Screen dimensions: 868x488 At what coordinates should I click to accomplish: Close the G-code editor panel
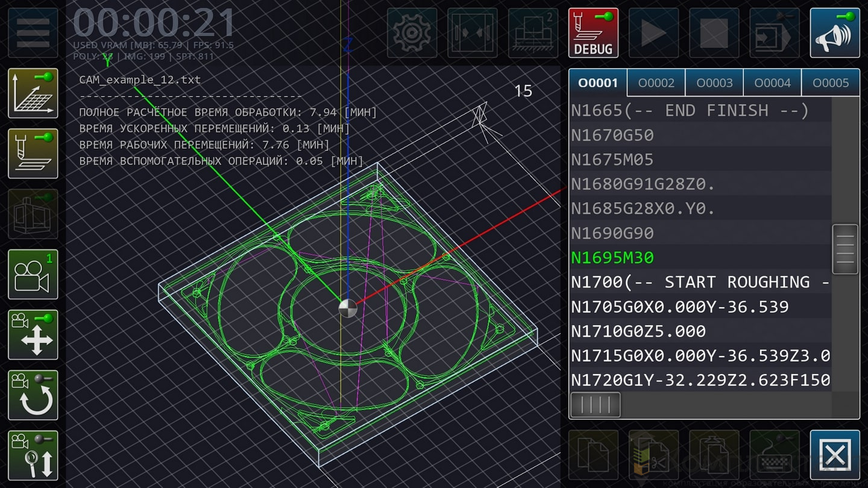[835, 454]
